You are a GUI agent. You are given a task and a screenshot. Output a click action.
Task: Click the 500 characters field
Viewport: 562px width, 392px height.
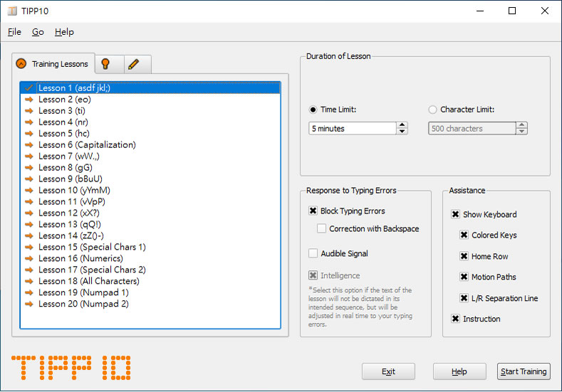click(472, 129)
